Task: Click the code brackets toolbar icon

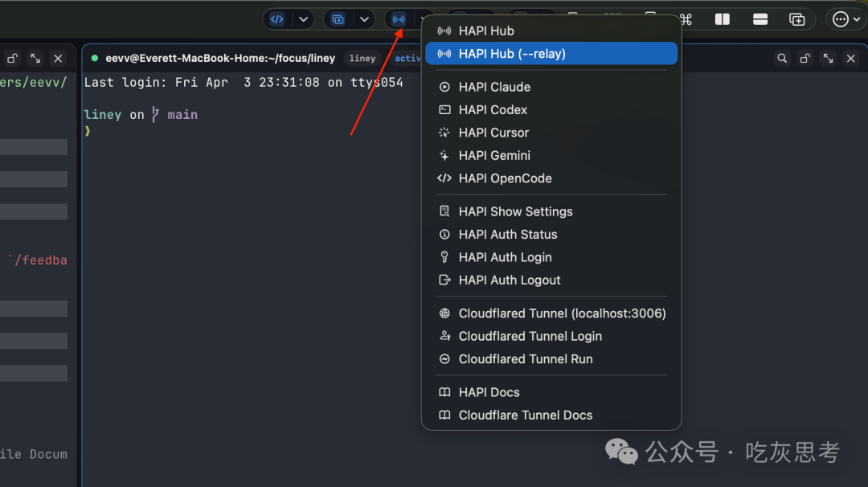Action: [x=276, y=19]
